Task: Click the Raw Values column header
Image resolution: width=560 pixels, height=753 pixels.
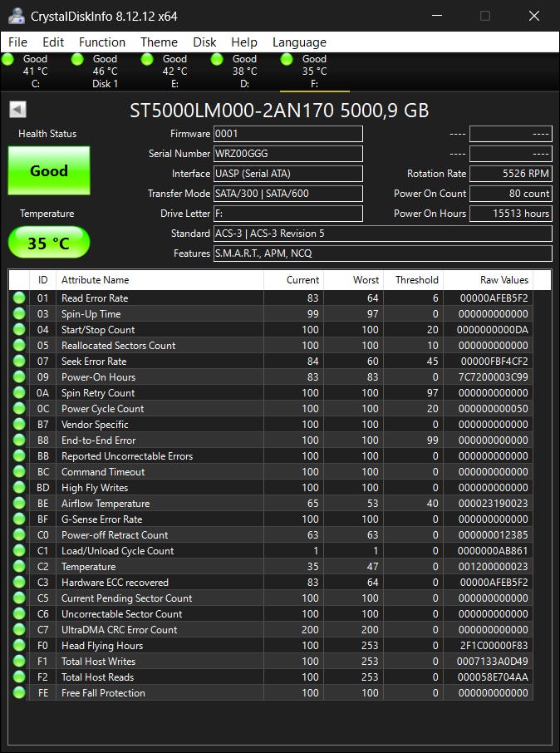Action: [x=504, y=280]
